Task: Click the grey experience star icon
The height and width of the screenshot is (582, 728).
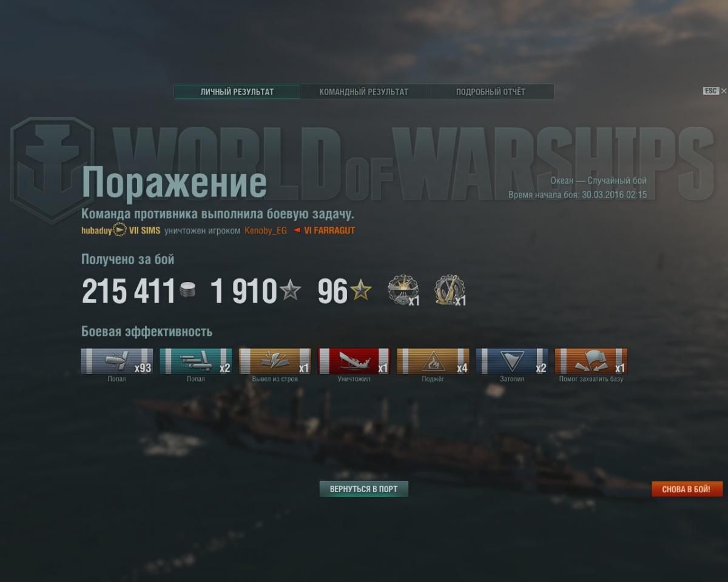Action: point(290,290)
